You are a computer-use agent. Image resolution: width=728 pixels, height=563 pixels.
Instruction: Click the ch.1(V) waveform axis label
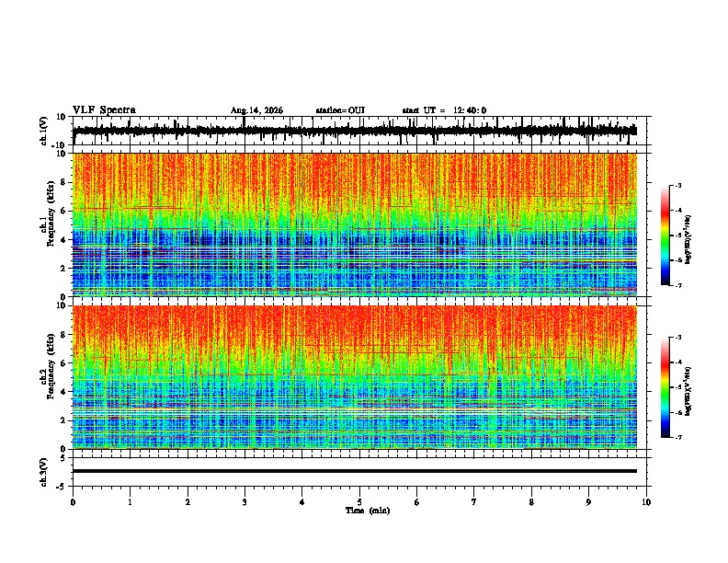(x=44, y=131)
